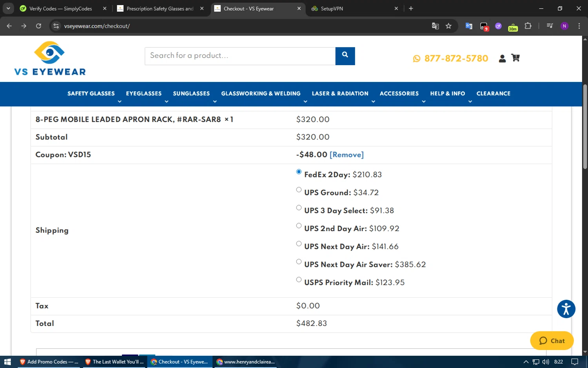The height and width of the screenshot is (368, 588).
Task: Click the page vertical scrollbar
Action: 585,126
